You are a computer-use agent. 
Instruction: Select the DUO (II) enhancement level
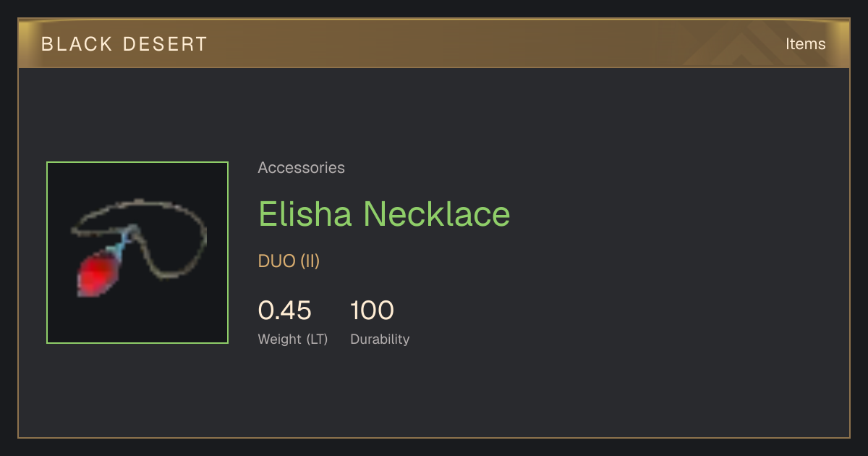(x=289, y=261)
